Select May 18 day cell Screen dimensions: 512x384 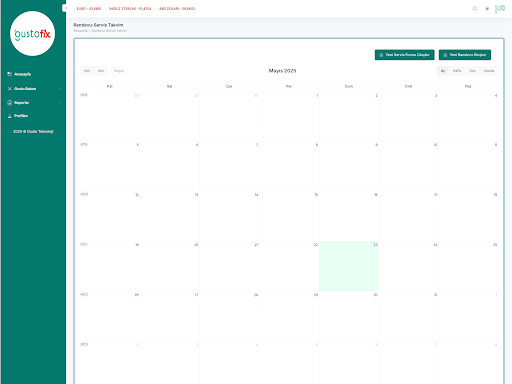pos(468,217)
